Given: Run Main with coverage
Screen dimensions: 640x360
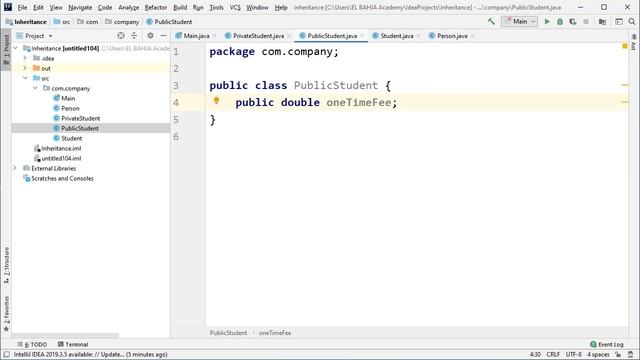Looking at the screenshot, I should (x=573, y=22).
